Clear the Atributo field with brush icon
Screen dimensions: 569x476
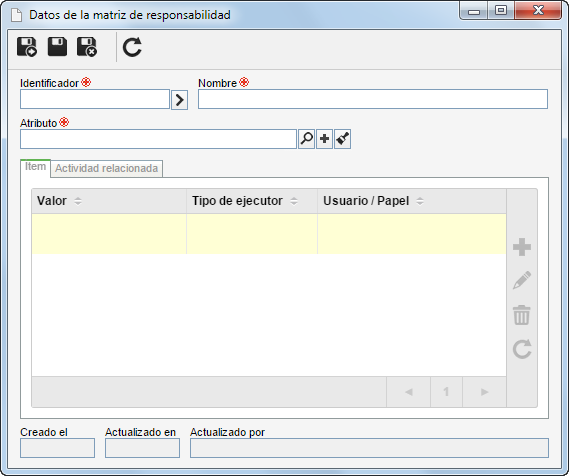(x=343, y=139)
